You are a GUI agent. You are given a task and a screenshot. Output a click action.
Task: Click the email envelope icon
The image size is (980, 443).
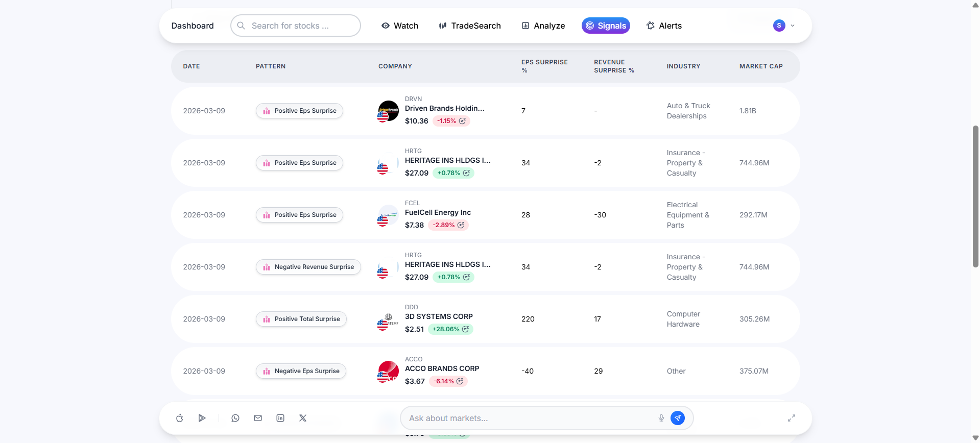tap(258, 418)
